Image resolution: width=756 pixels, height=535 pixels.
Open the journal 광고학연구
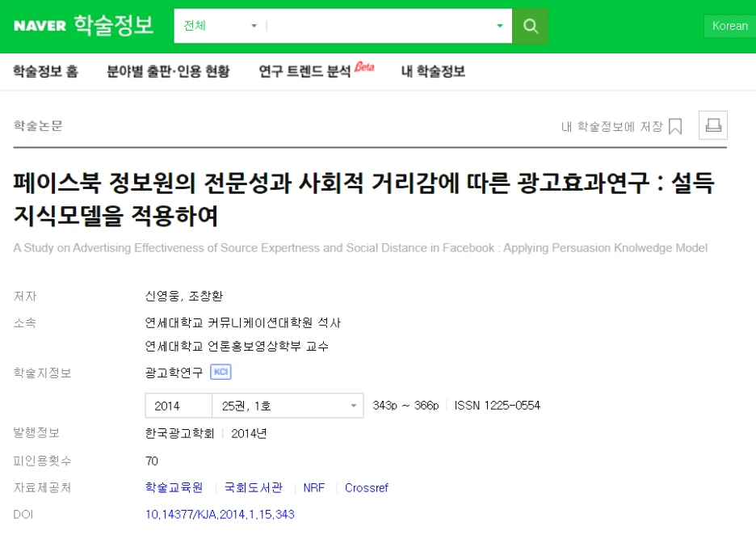(174, 373)
